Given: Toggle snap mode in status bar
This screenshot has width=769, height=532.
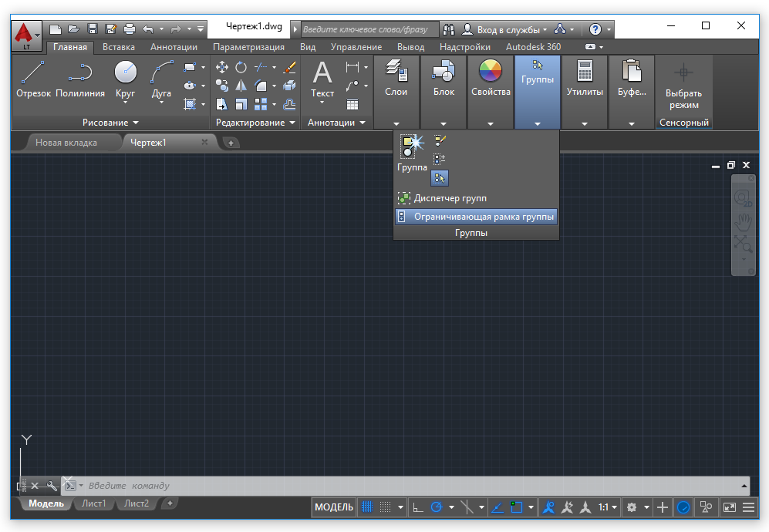Looking at the screenshot, I should pos(386,507).
